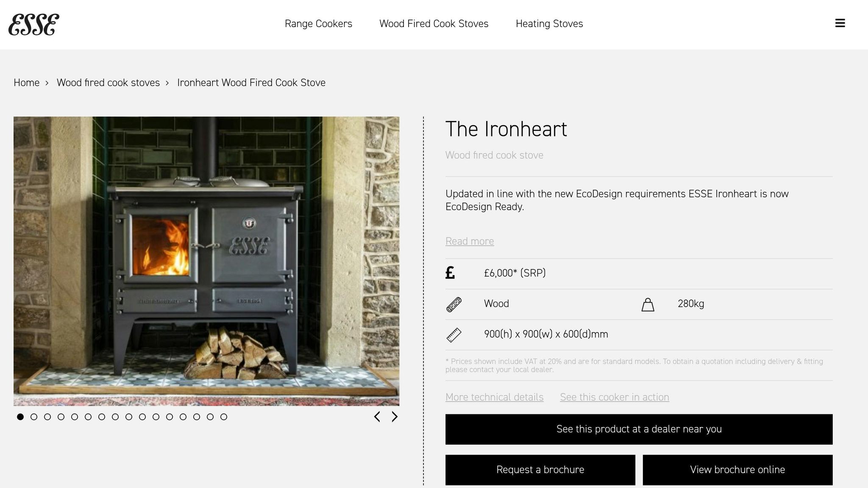Expand More technical details

494,397
